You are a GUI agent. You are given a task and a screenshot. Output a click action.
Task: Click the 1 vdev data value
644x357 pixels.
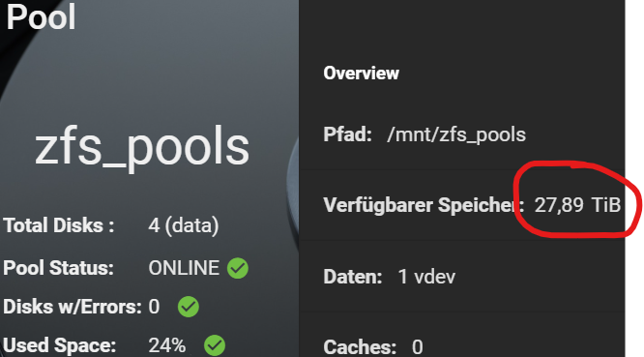click(426, 277)
